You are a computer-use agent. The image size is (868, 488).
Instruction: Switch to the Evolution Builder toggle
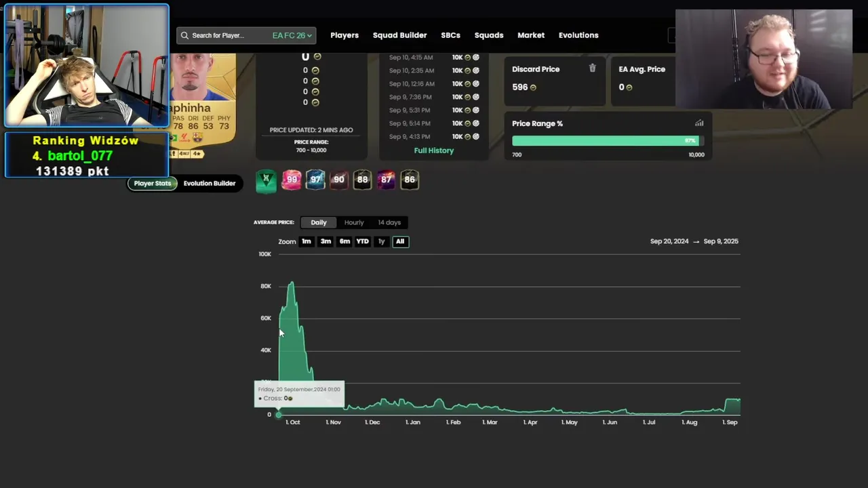pyautogui.click(x=210, y=183)
